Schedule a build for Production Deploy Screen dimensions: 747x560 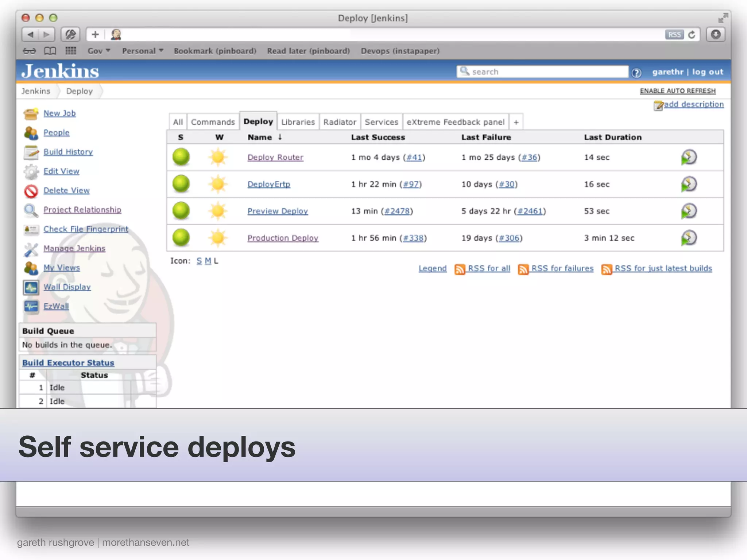[689, 238]
